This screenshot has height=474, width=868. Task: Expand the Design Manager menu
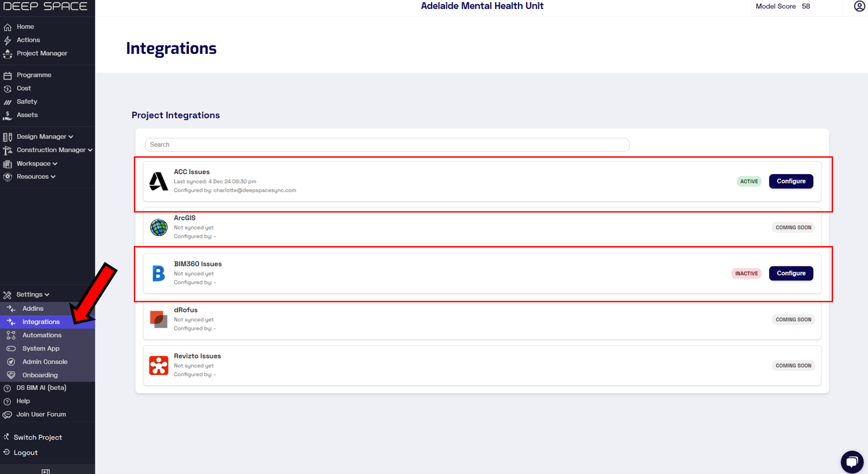44,137
